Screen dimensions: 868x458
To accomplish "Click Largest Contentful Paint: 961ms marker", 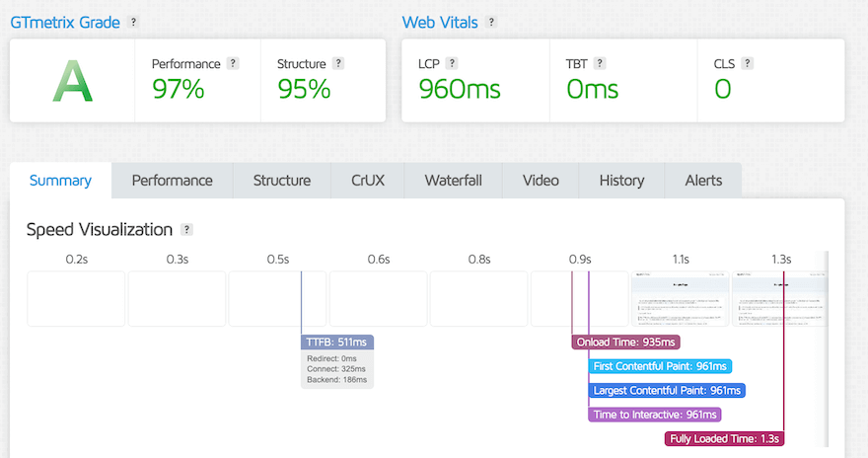I will coord(667,391).
